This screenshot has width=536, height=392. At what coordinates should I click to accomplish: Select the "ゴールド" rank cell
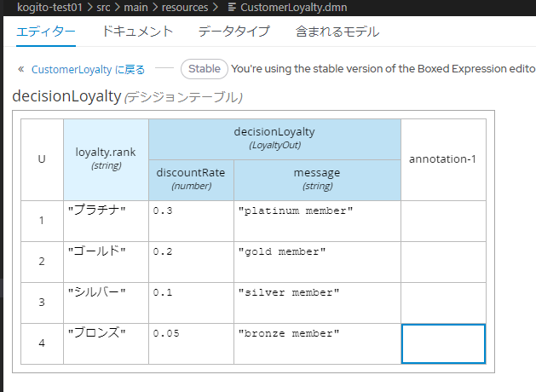click(x=106, y=262)
